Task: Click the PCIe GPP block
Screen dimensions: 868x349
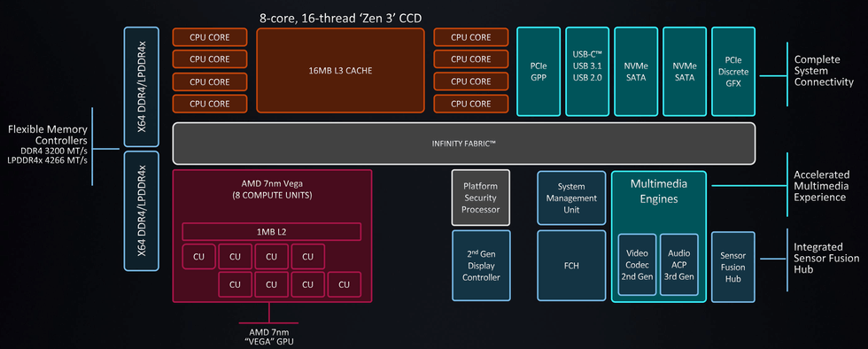Action: (539, 72)
